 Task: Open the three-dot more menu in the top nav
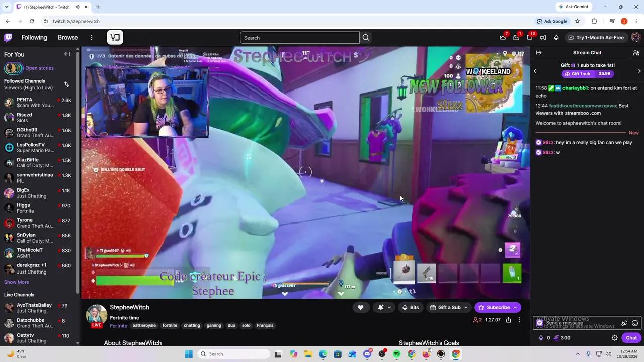(x=92, y=38)
